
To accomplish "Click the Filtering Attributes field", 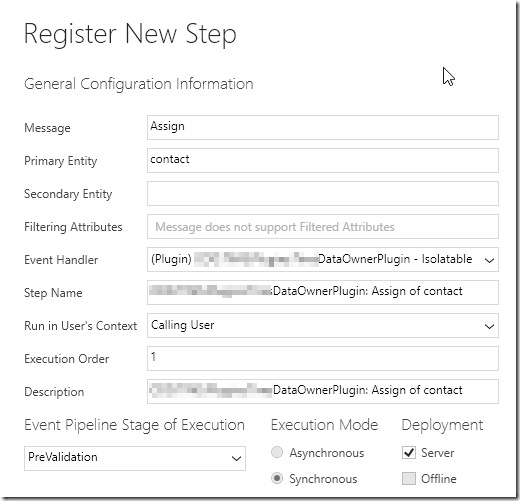I will point(323,226).
